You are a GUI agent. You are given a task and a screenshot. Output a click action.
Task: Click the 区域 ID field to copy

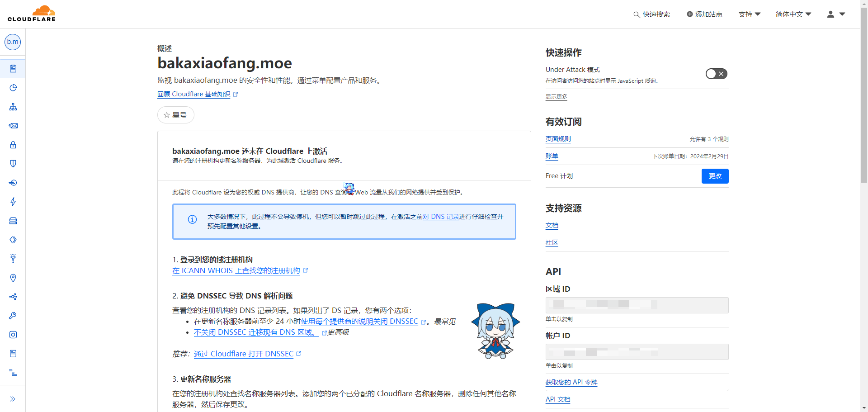[637, 305]
